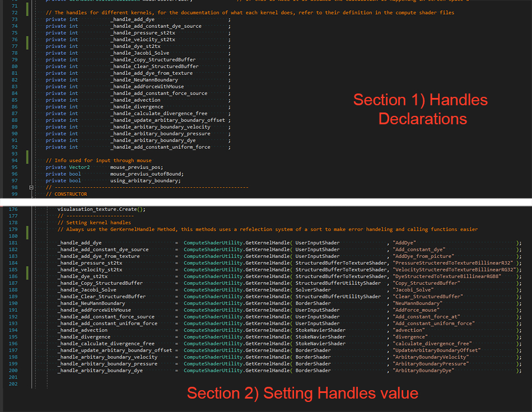Click _handle_pressure_st2tx declaration on line 75

[x=143, y=33]
